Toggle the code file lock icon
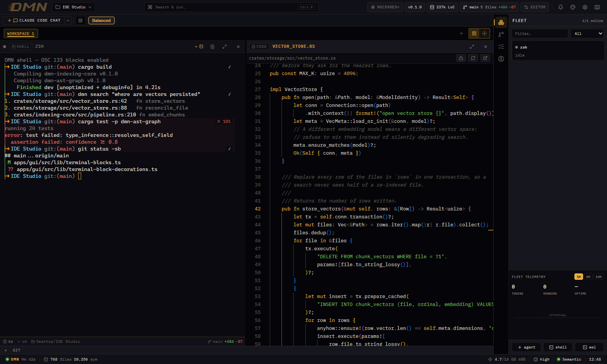Screen dimensions: 607x364 (461, 58)
